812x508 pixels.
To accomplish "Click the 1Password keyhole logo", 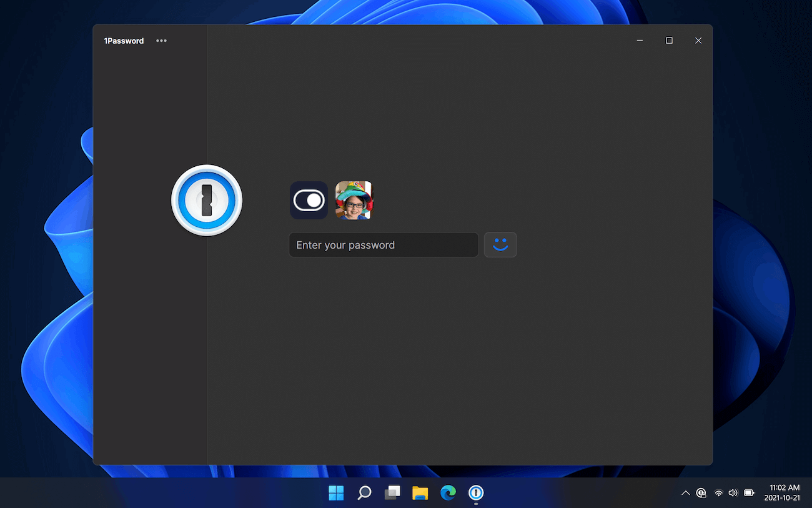I will click(207, 201).
